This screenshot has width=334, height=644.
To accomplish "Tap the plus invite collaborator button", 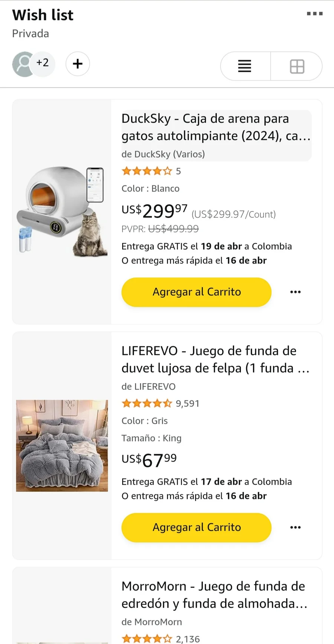I will (x=78, y=64).
